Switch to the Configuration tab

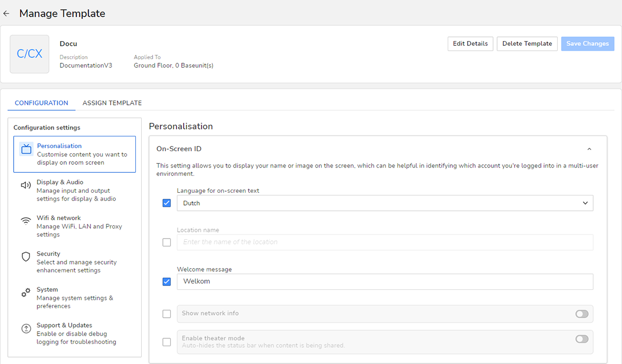coord(41,103)
